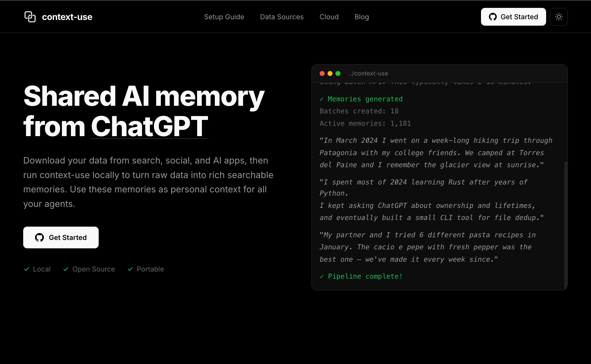Click the hero Get Started button below description
Viewport: 591px width, 364px height.
[61, 237]
